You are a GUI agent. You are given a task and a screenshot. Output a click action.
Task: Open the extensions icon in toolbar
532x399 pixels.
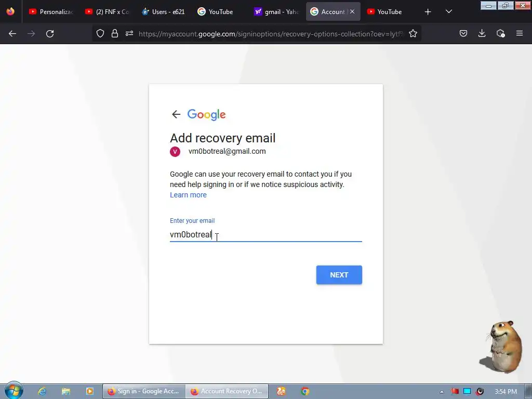tap(500, 34)
